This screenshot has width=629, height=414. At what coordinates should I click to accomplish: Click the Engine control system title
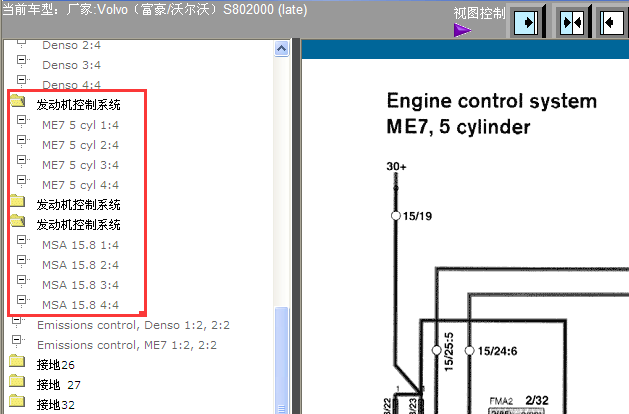[491, 101]
